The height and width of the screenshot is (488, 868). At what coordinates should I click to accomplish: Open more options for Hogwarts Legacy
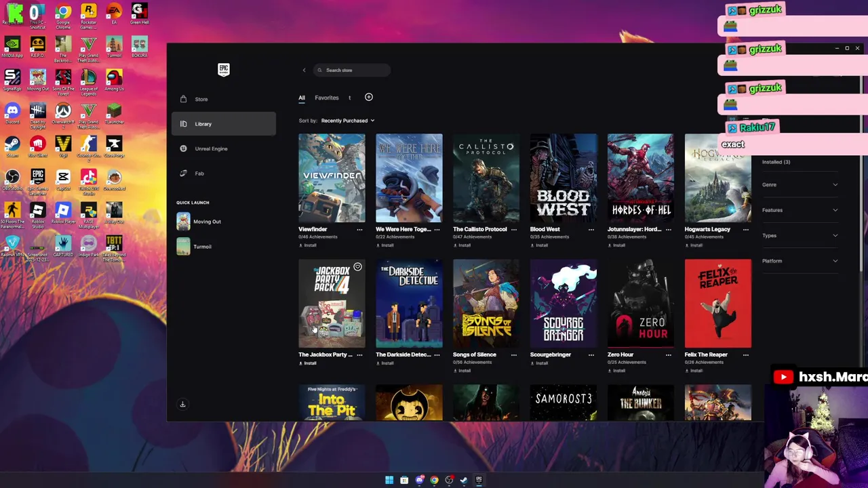[746, 230]
